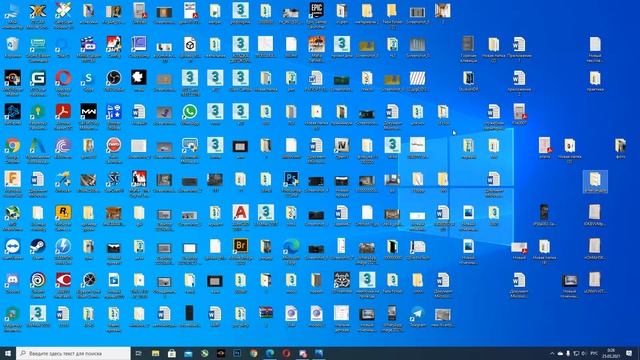This screenshot has width=640, height=360.
Task: Launch OBS Studio from the desktop
Action: point(114,78)
